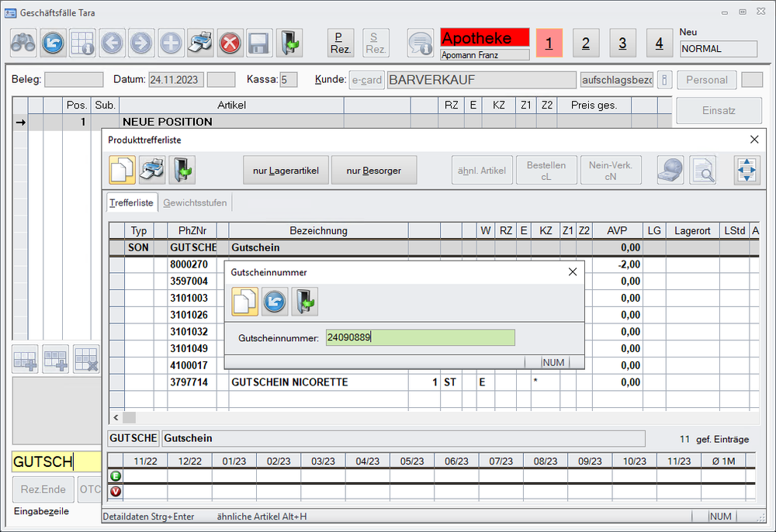Click the printer icon in main toolbar

[x=200, y=42]
